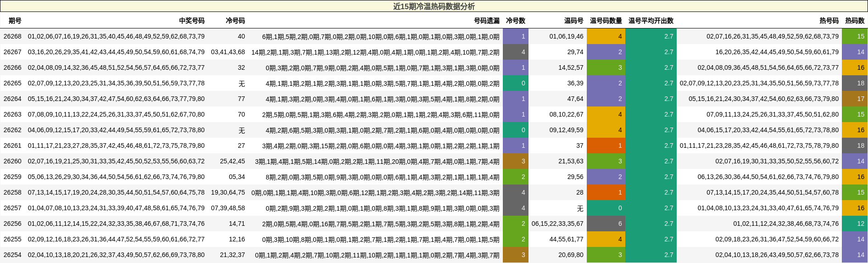Click green cold count 2 in row 26259
Screen dimensions: 868x263
click(516, 177)
